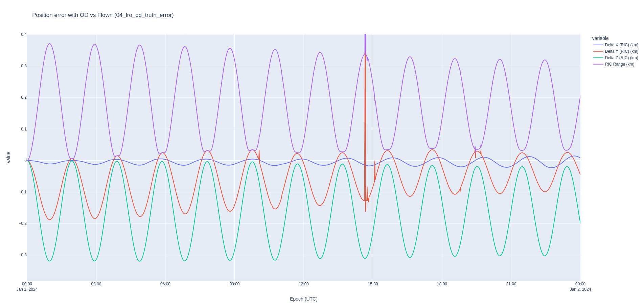Viewport: 644px width, 308px height.
Task: Click the −0.2 y-axis tick label
Action: (22, 223)
